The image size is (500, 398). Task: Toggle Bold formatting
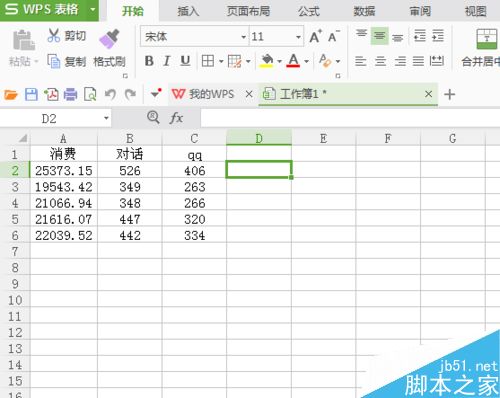tap(149, 61)
